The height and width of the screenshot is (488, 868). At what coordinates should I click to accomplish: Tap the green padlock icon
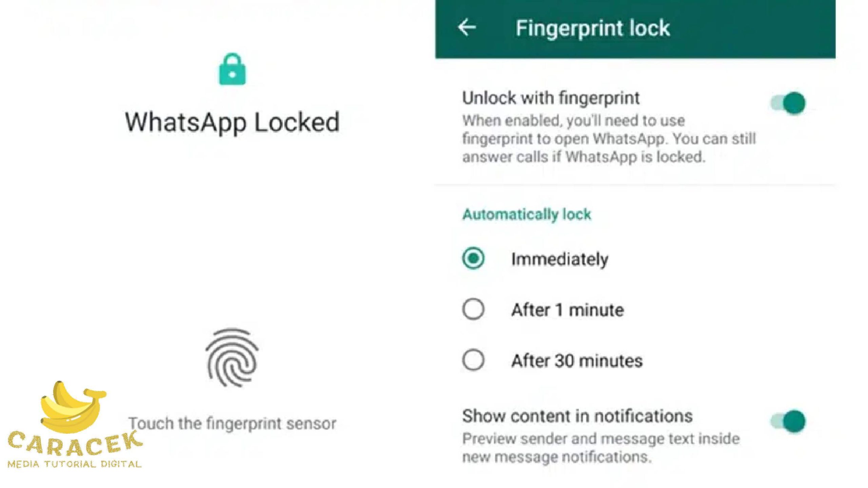(232, 69)
